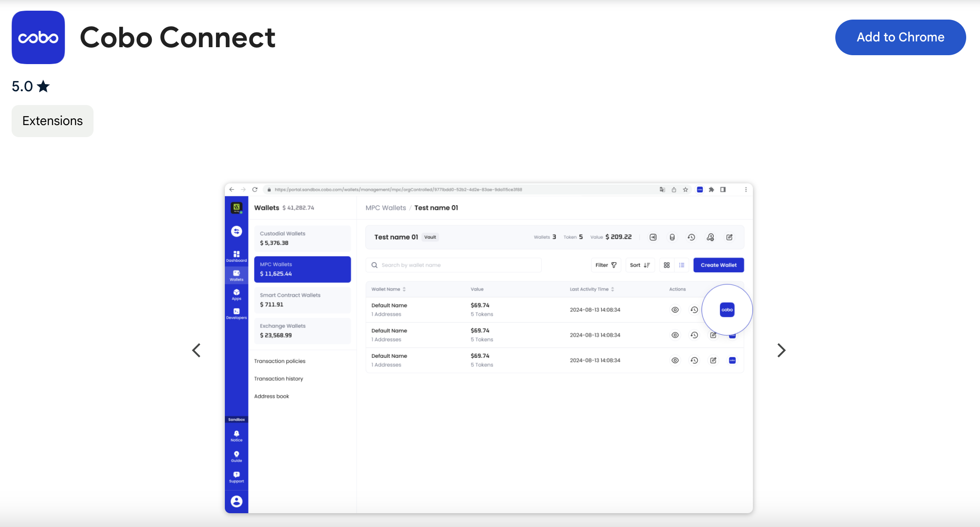Click the user-settings icon in the vault header
980x527 pixels.
pyautogui.click(x=711, y=237)
